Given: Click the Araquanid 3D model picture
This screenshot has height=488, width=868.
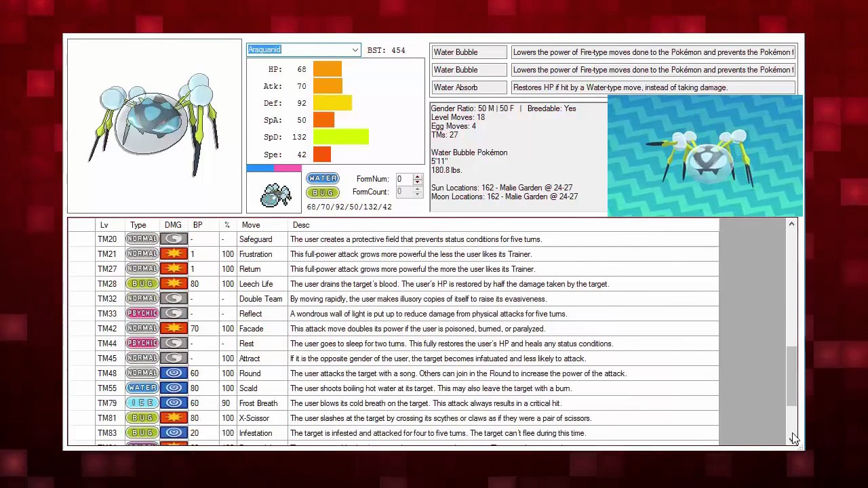Looking at the screenshot, I should (705, 155).
